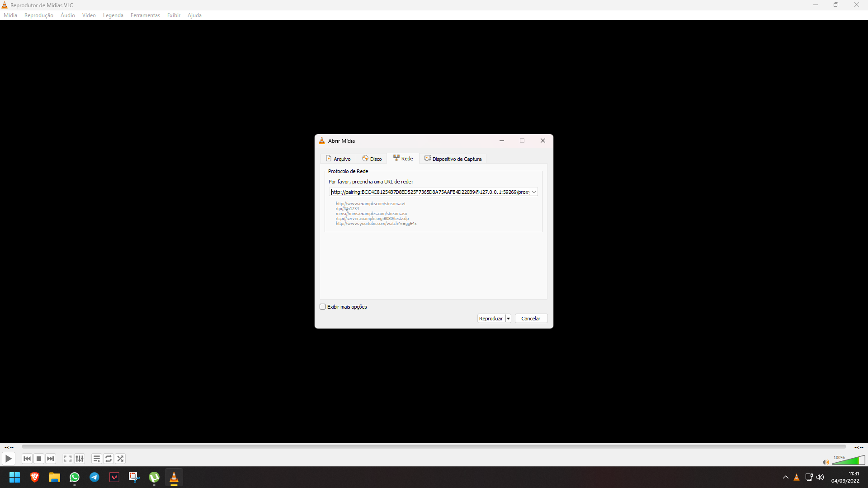Show the playlist toggle icon
The height and width of the screenshot is (488, 868).
point(97,459)
